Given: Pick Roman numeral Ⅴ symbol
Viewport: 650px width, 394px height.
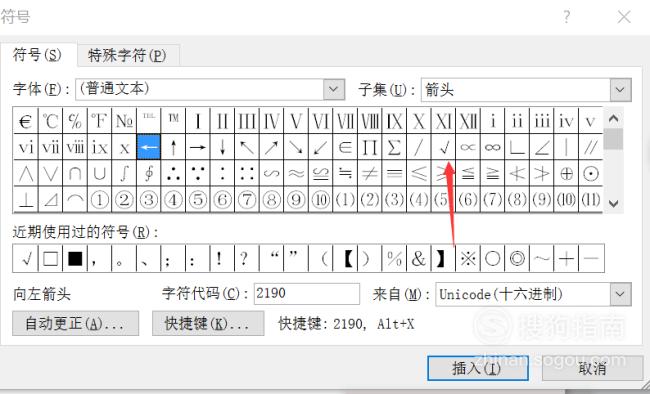Looking at the screenshot, I should click(296, 121).
